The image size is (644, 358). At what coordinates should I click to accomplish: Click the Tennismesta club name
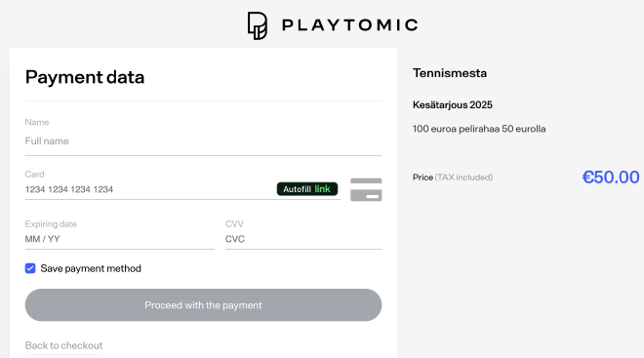click(450, 73)
